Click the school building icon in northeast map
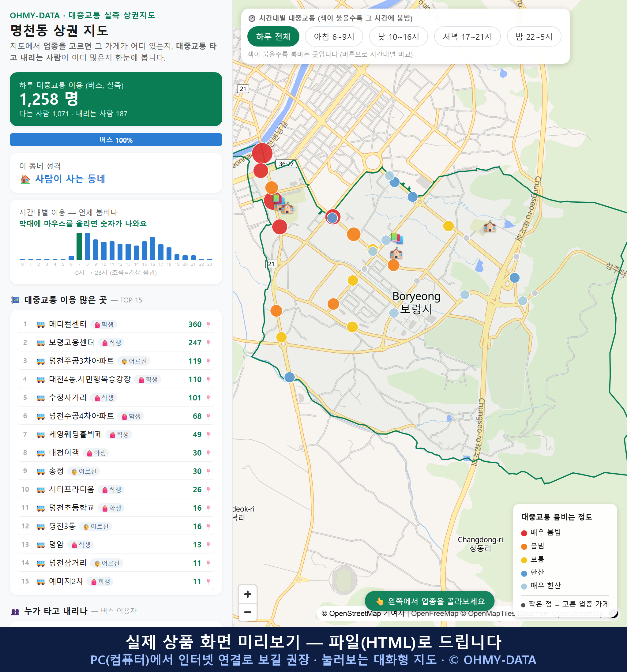The image size is (627, 672). [x=490, y=226]
